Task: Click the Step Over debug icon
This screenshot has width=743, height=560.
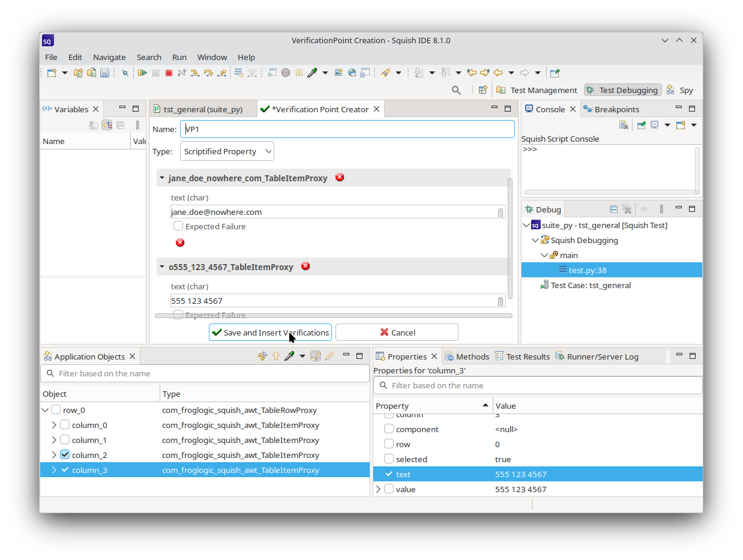Action: click(x=208, y=73)
